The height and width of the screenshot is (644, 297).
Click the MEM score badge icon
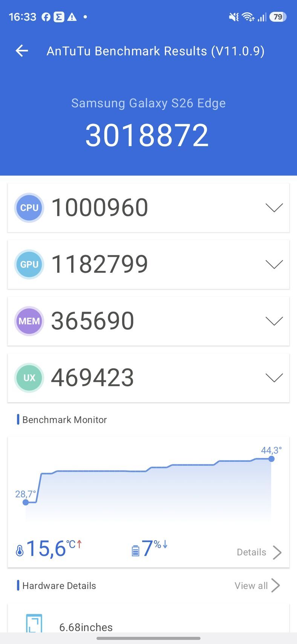click(x=29, y=321)
